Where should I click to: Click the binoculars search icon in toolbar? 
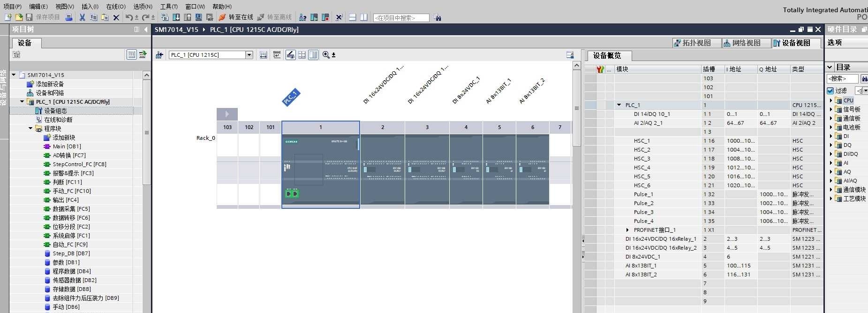[438, 17]
